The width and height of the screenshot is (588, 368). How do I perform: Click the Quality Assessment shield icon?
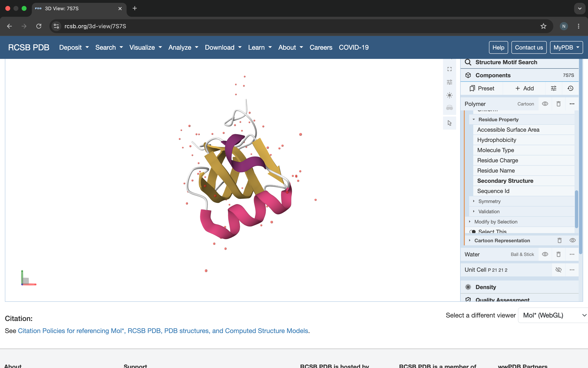pos(468,300)
